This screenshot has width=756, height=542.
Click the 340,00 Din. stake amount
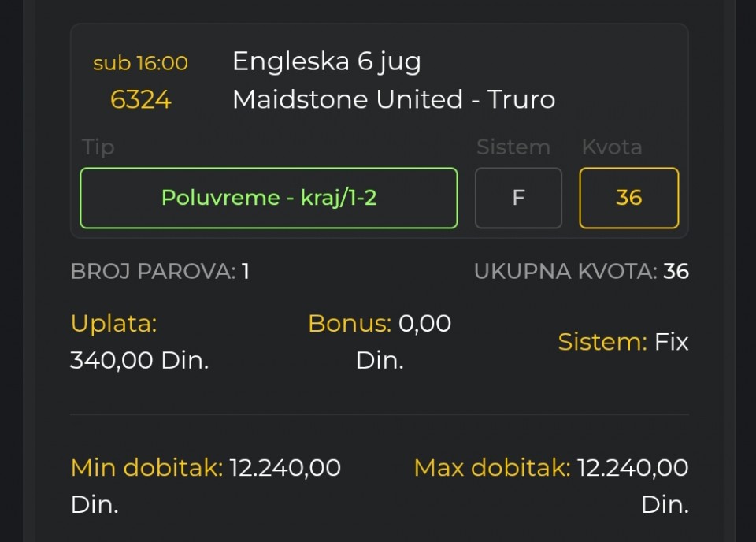coord(139,360)
